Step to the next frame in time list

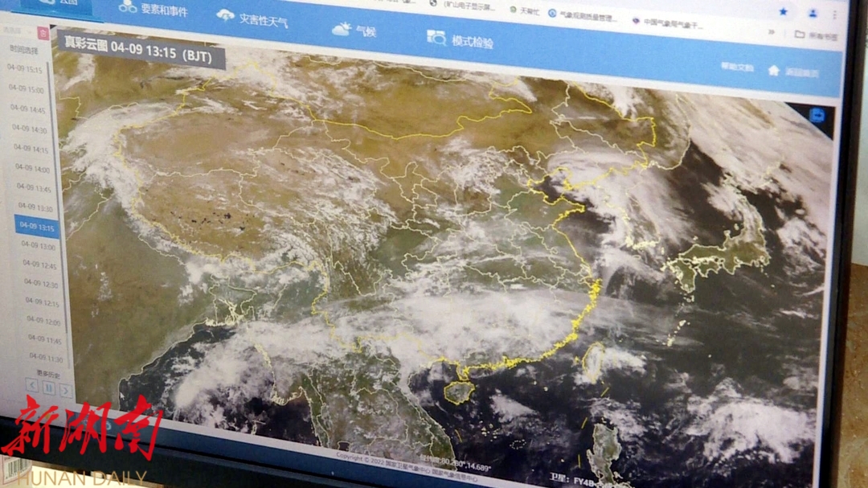coord(66,391)
